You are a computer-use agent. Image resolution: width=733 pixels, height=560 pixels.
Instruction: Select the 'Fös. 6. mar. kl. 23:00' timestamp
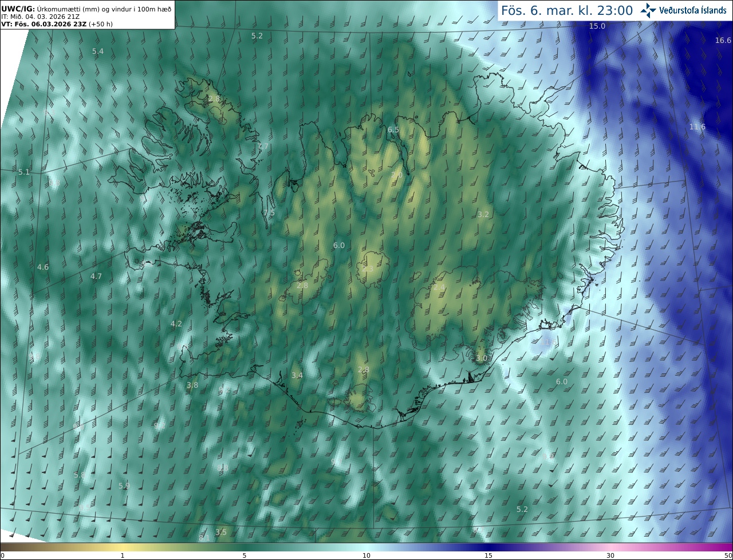click(x=567, y=10)
